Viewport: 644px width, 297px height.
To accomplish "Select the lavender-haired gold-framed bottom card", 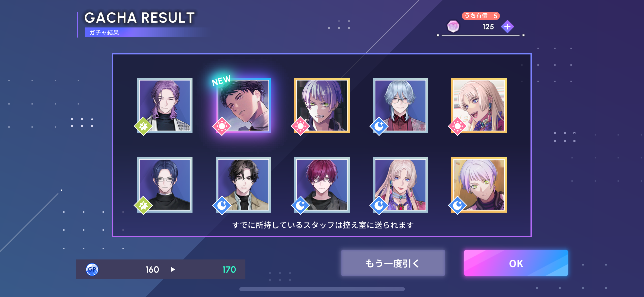I will click(x=479, y=185).
